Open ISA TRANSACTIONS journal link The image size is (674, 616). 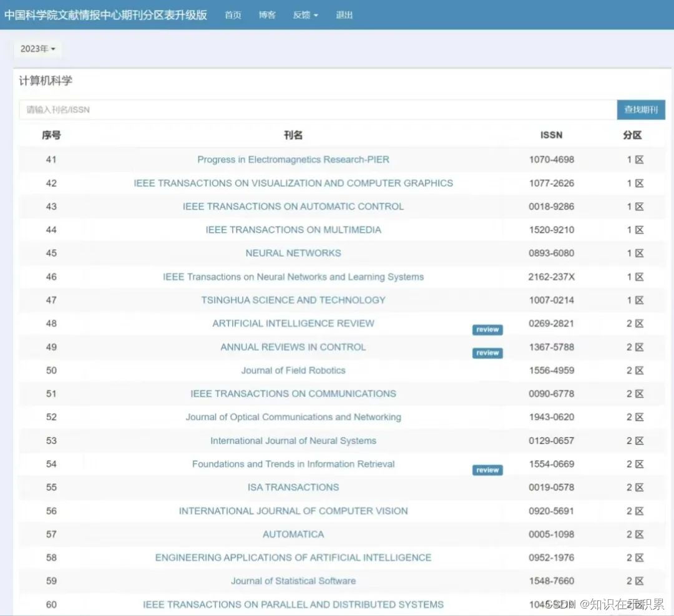click(x=293, y=487)
